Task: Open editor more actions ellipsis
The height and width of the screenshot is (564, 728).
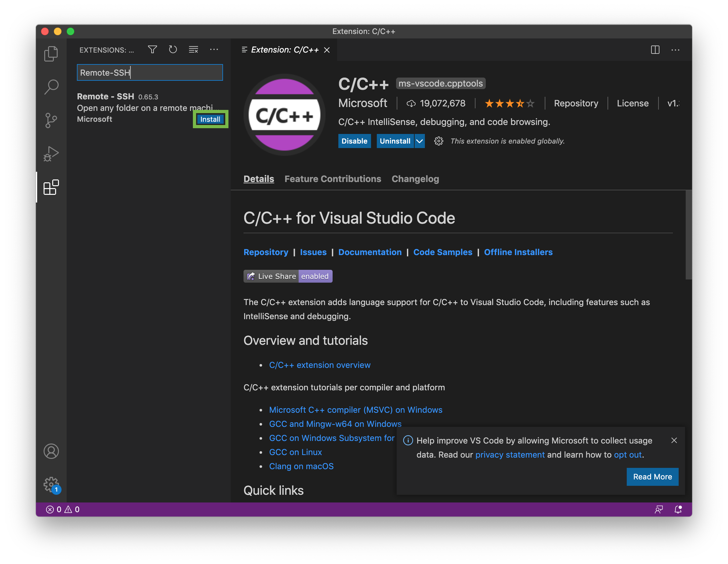Action: click(675, 50)
